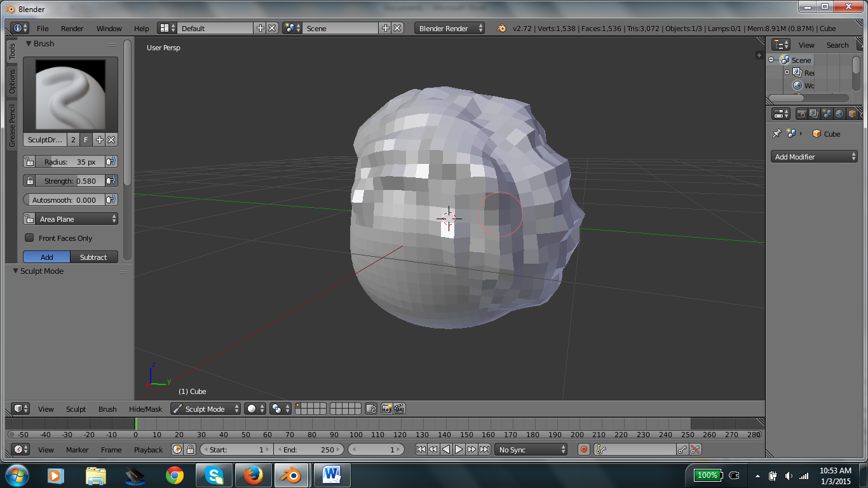Switch to the Options tab

12,82
